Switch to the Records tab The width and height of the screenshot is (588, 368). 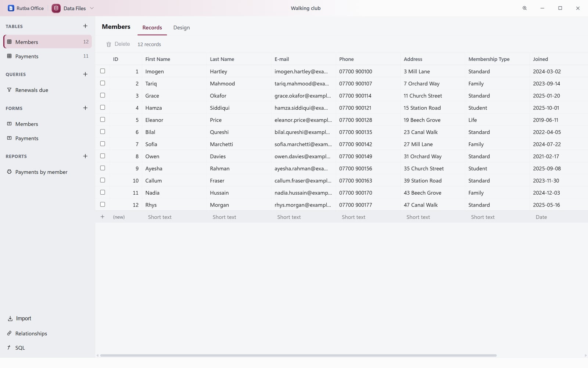152,28
